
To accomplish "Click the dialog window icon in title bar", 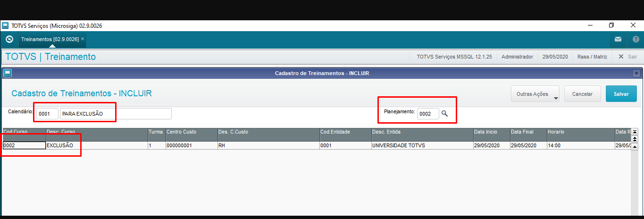I will pos(8,73).
